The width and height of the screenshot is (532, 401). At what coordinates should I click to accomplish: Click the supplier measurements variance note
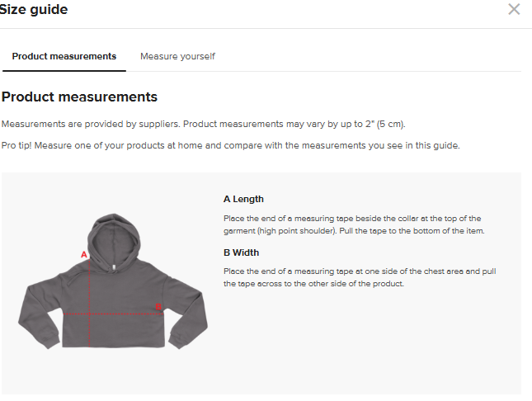click(204, 124)
